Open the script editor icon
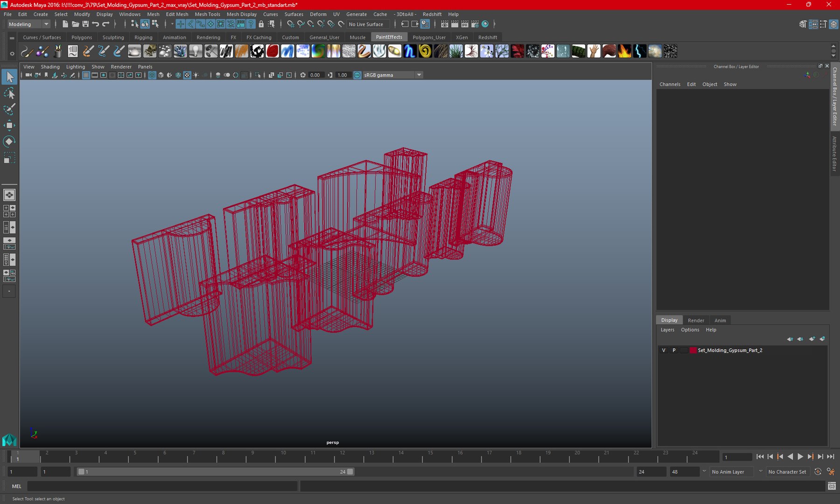The image size is (840, 504). pyautogui.click(x=832, y=486)
